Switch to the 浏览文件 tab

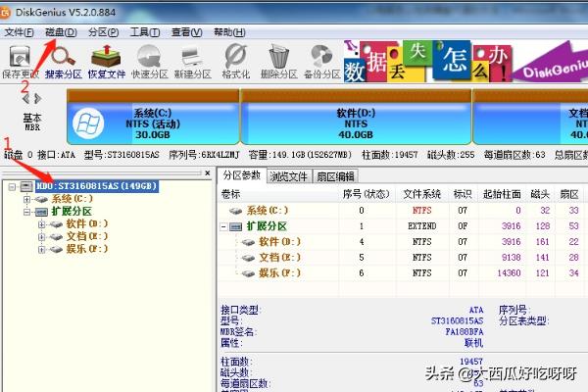click(x=288, y=175)
